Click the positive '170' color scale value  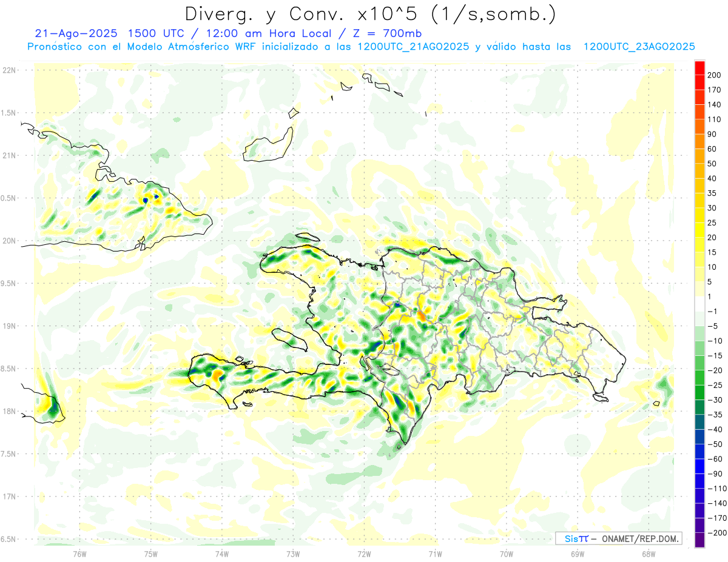pyautogui.click(x=714, y=90)
